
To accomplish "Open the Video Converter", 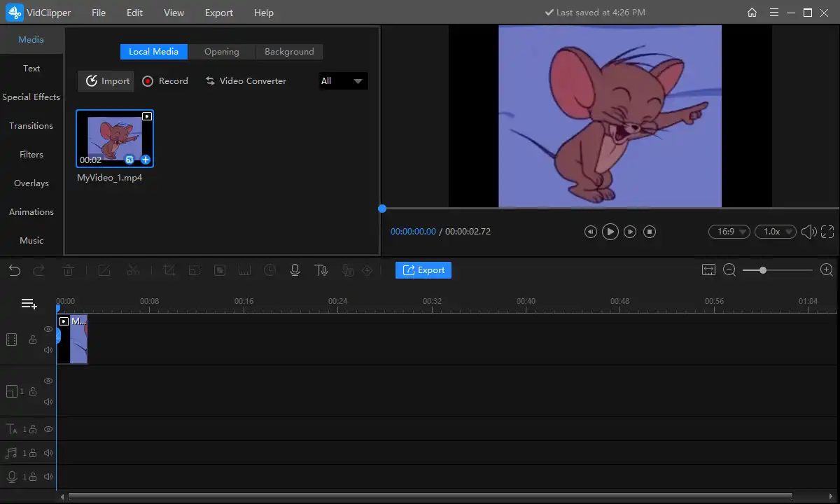I will 246,81.
